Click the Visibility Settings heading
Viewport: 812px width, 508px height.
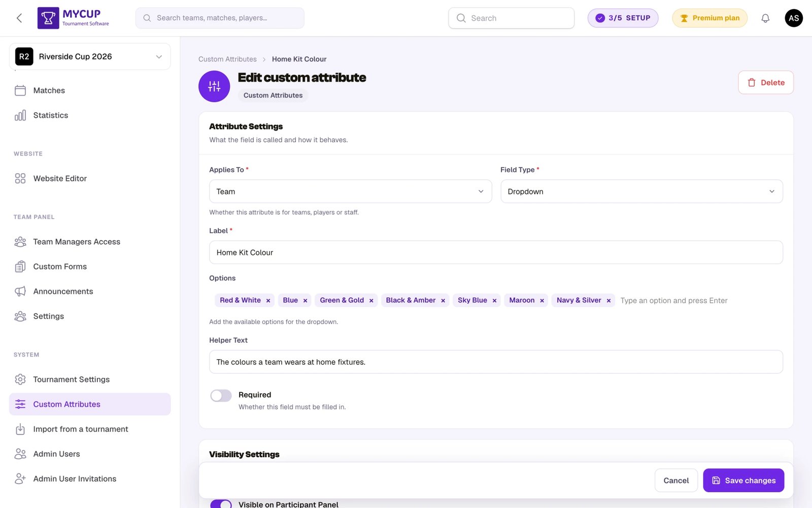[x=244, y=454]
